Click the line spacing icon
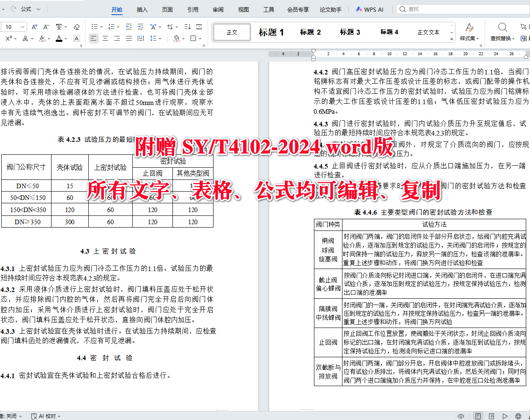 click(153, 38)
